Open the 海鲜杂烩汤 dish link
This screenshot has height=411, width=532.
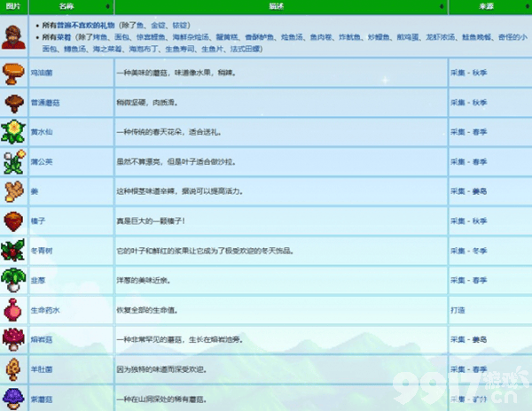(x=191, y=37)
